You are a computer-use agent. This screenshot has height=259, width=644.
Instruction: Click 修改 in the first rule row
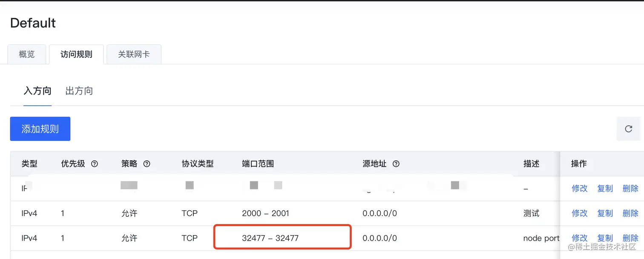coord(580,188)
